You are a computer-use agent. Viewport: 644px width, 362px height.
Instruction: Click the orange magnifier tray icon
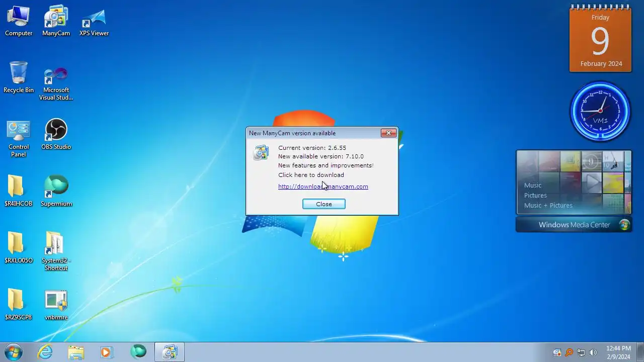(x=569, y=352)
